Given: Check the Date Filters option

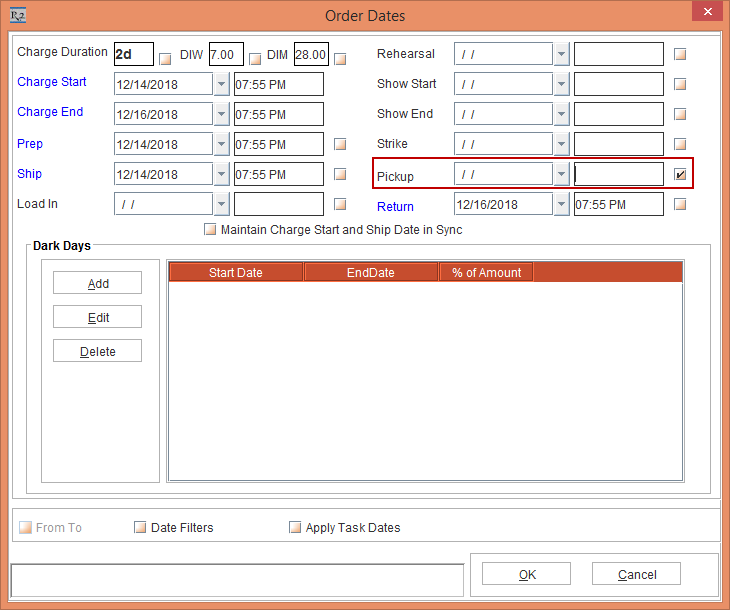Looking at the screenshot, I should 140,527.
